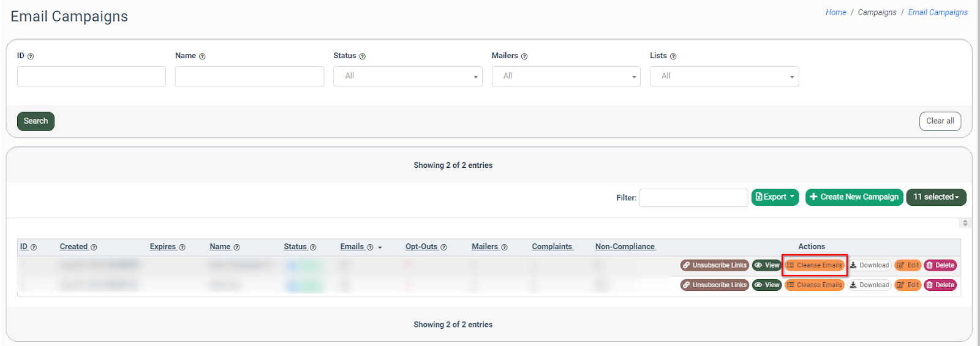
Task: Click the help icon next to ID filter label
Action: click(31, 56)
